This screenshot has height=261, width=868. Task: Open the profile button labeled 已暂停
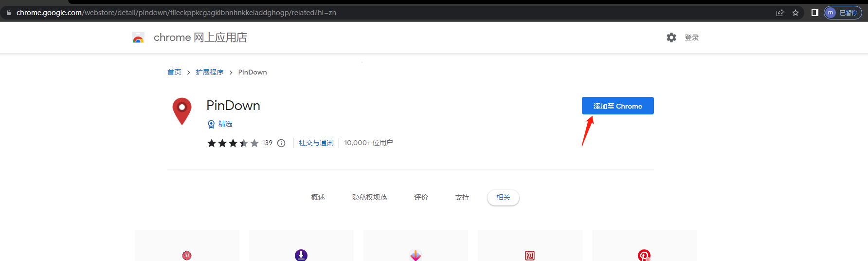tap(843, 13)
